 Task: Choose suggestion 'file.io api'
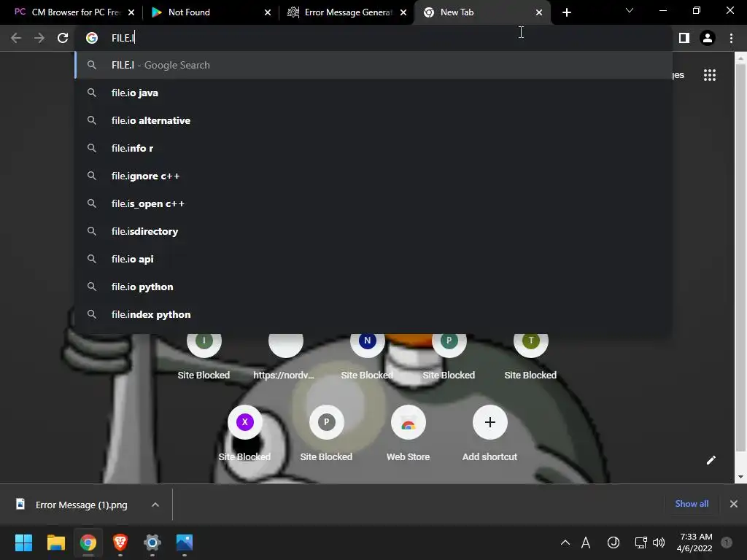point(373,259)
